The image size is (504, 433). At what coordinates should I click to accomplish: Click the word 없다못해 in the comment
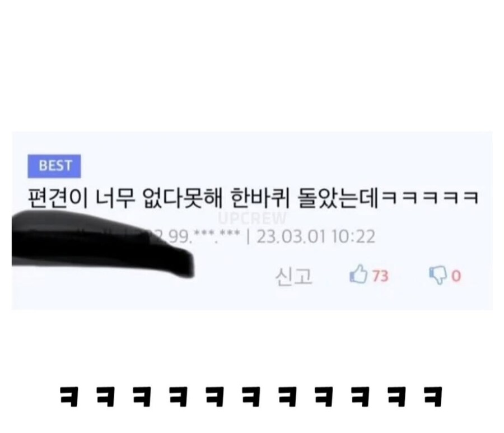pos(182,198)
